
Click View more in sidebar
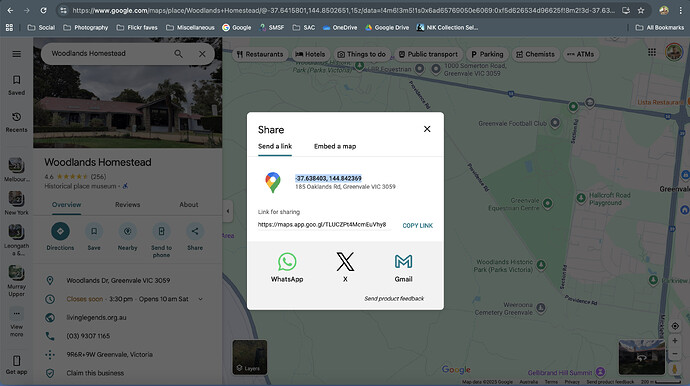coord(16,323)
